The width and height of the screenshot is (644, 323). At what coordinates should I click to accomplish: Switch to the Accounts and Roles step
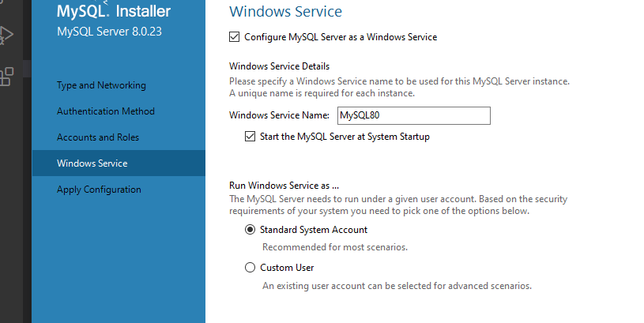98,137
